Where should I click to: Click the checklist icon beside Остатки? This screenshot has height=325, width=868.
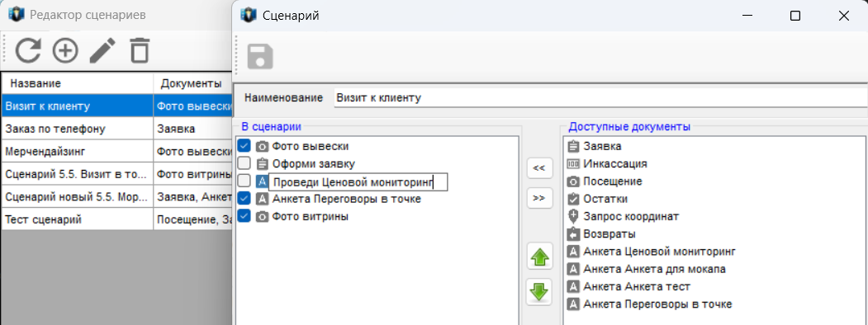tap(573, 199)
